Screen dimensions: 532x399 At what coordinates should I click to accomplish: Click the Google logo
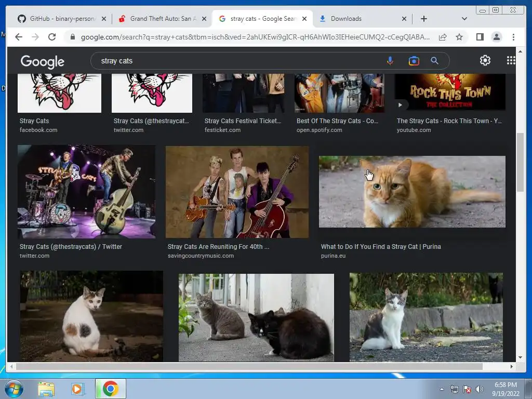coord(42,61)
